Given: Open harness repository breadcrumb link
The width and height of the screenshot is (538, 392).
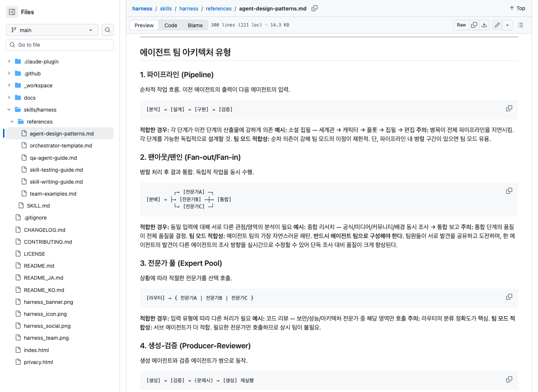Looking at the screenshot, I should pos(142,9).
